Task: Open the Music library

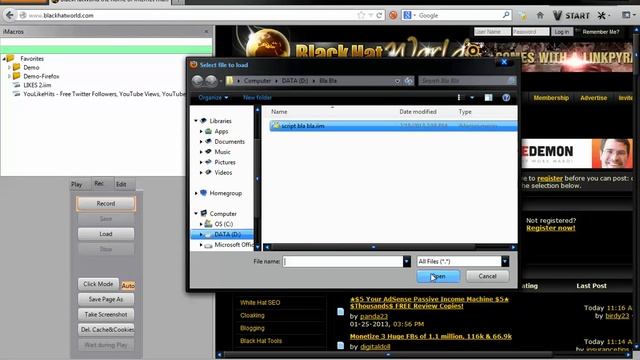Action: [222, 152]
